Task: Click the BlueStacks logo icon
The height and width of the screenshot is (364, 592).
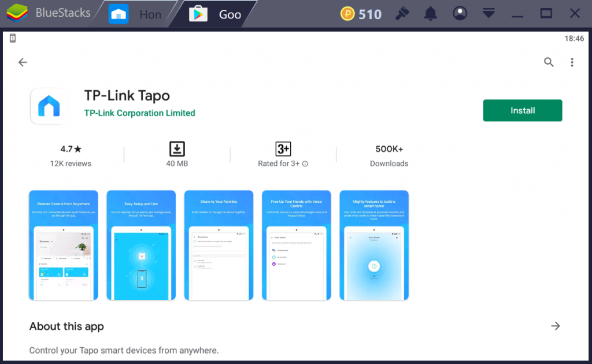Action: (x=17, y=13)
